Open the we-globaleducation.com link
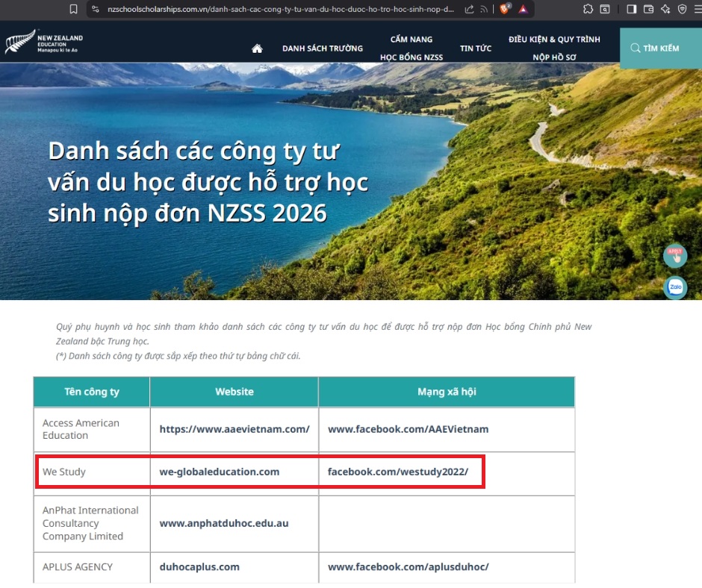Image resolution: width=702 pixels, height=588 pixels. [220, 472]
